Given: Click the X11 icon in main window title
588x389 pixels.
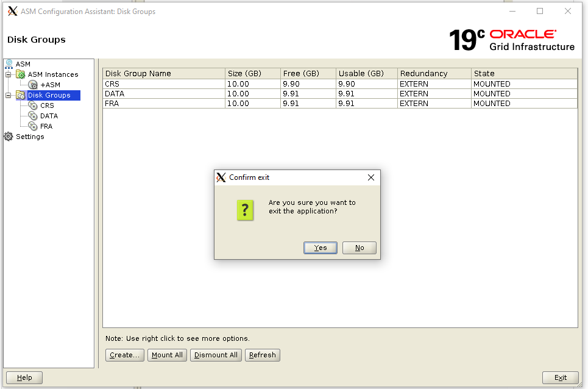Looking at the screenshot, I should (x=13, y=11).
